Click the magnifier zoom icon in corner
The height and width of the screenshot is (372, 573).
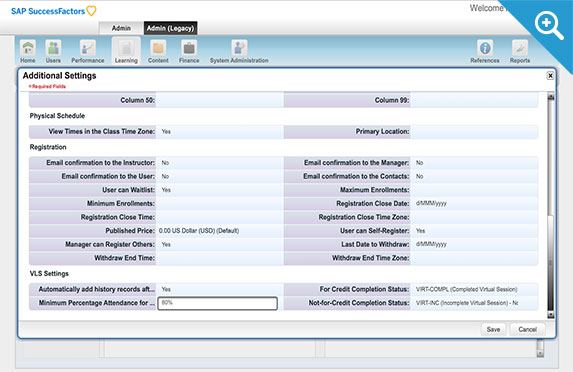point(549,25)
